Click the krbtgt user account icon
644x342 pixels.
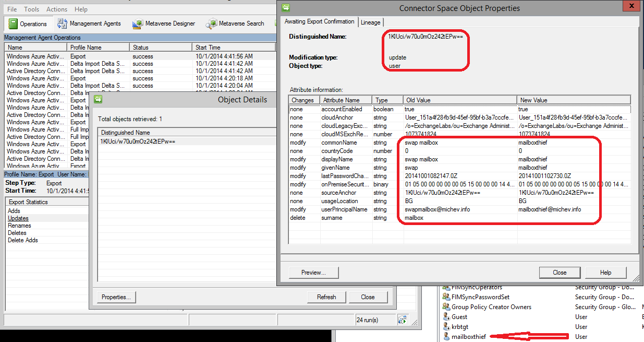[446, 327]
